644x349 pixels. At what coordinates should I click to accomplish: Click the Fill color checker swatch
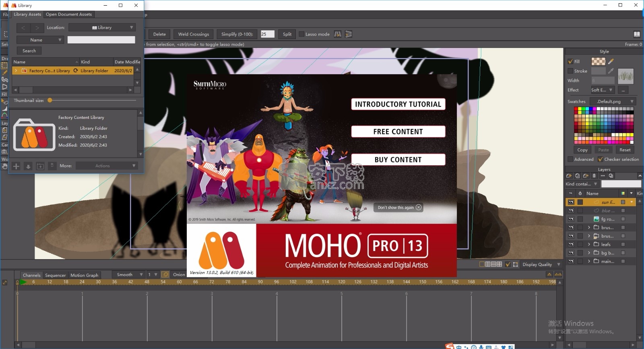(x=598, y=61)
